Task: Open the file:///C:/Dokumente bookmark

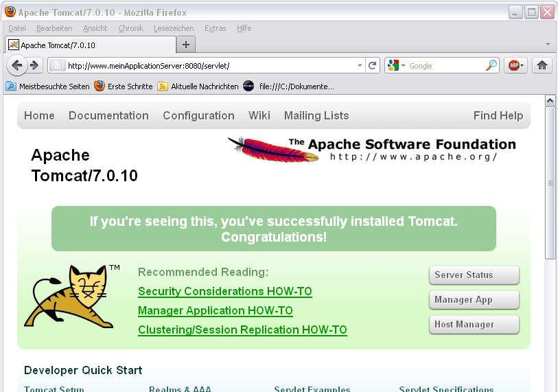Action: coord(288,87)
